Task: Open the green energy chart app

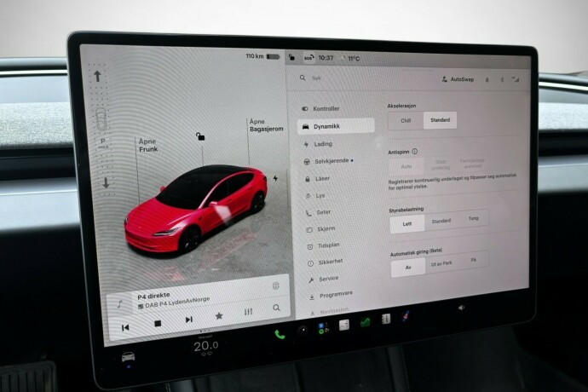Action: click(x=365, y=322)
